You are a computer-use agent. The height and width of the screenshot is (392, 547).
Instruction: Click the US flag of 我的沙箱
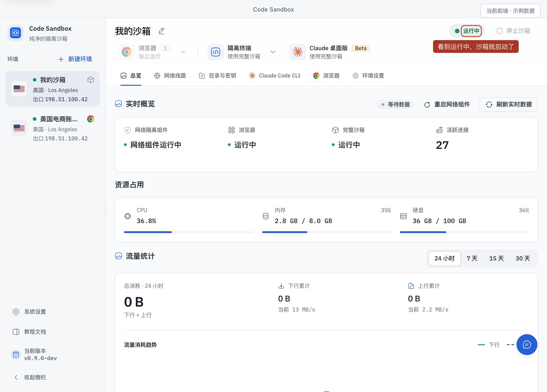(19, 89)
